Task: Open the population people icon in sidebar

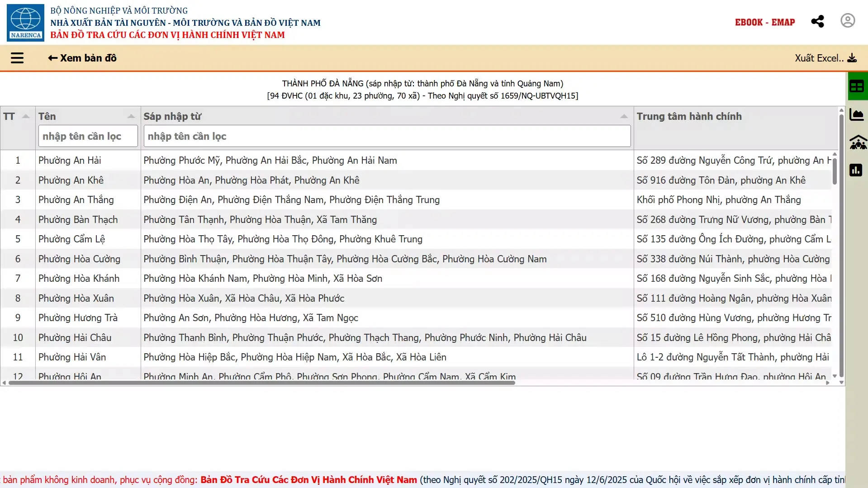Action: pos(858,142)
